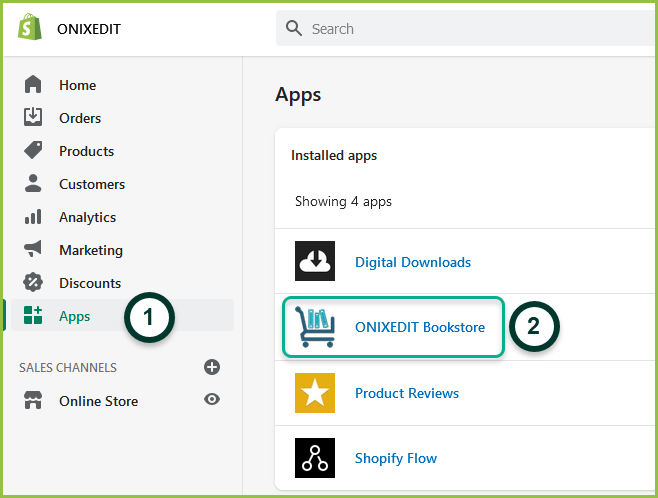Click the Digital Downloads cloud icon
Screen dimensions: 658x498
pos(315,261)
